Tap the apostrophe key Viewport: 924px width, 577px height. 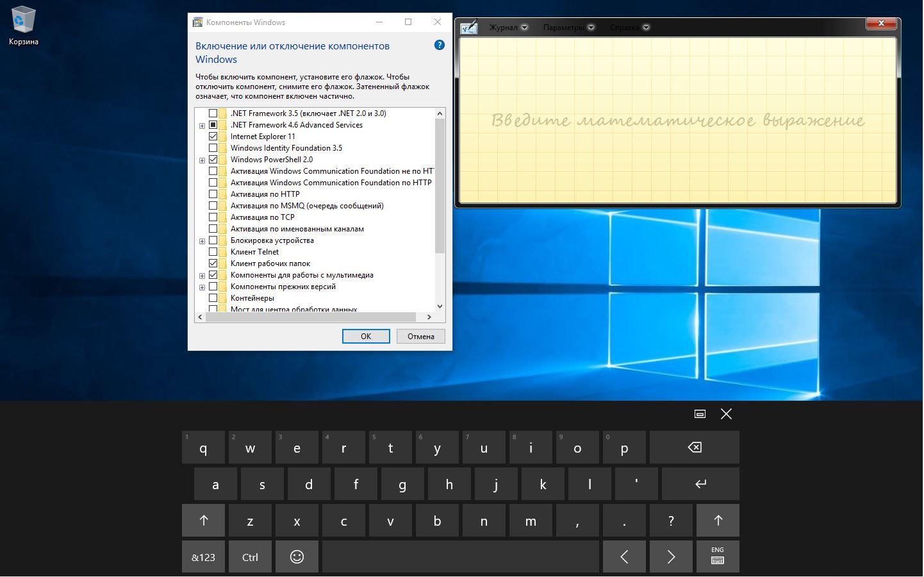(636, 484)
